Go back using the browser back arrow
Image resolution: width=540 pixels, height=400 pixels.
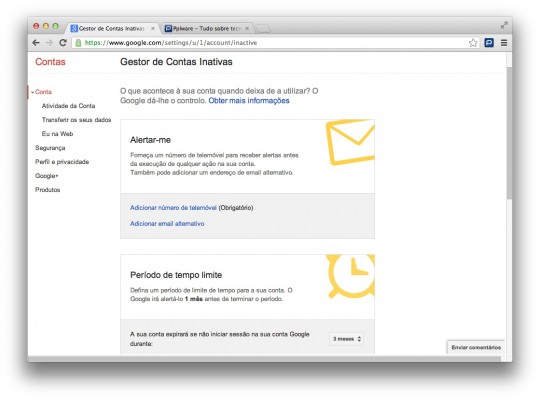(x=36, y=43)
